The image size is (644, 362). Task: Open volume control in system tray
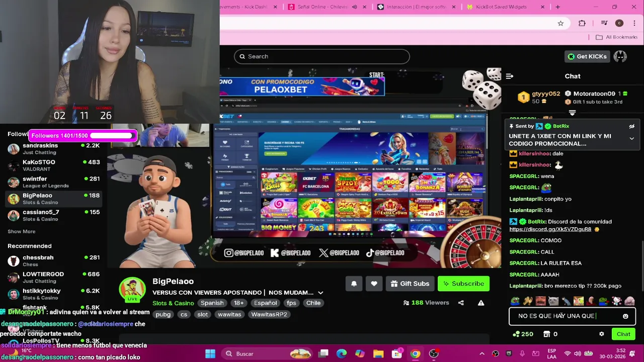point(578,353)
